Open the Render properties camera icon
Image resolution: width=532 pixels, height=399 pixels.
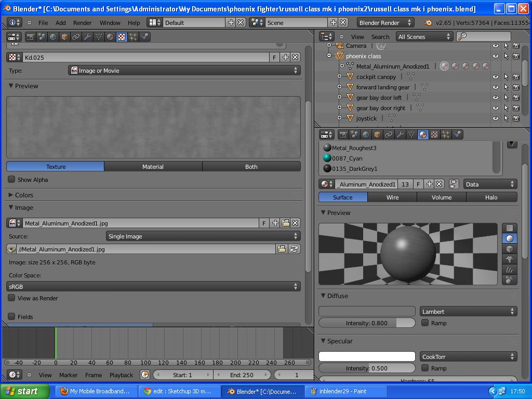pyautogui.click(x=343, y=135)
